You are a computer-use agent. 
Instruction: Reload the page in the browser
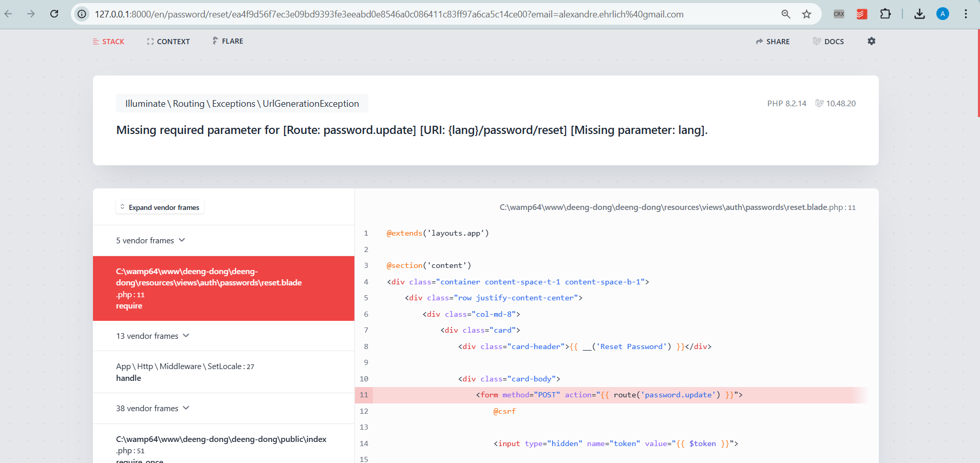coord(54,14)
